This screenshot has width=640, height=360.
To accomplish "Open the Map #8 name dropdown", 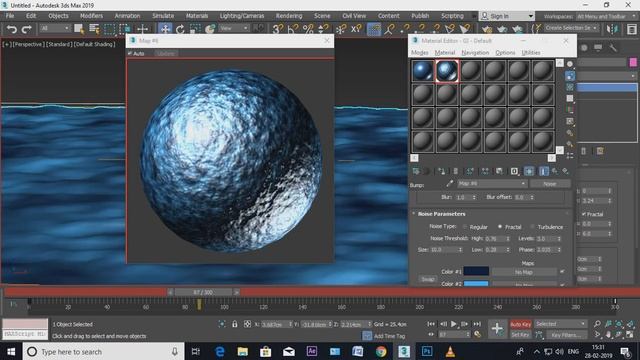I will pos(492,184).
